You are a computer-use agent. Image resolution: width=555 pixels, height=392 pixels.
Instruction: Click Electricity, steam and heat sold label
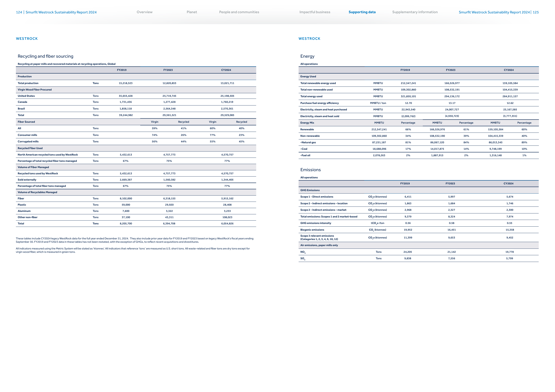point(320,116)
